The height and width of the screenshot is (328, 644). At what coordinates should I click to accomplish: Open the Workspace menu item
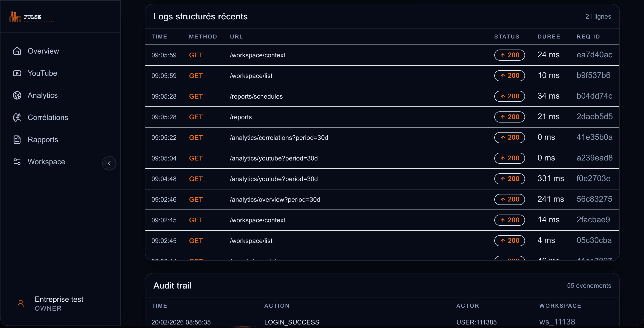[46, 162]
